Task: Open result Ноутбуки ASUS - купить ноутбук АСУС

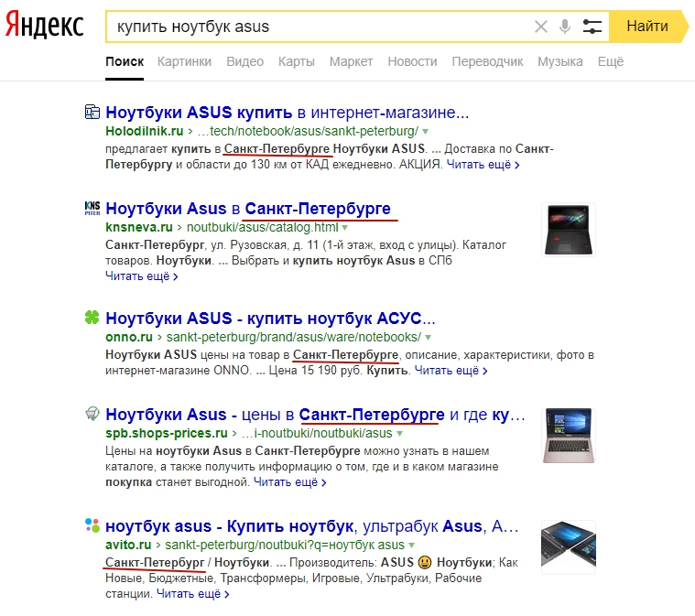Action: 270,319
